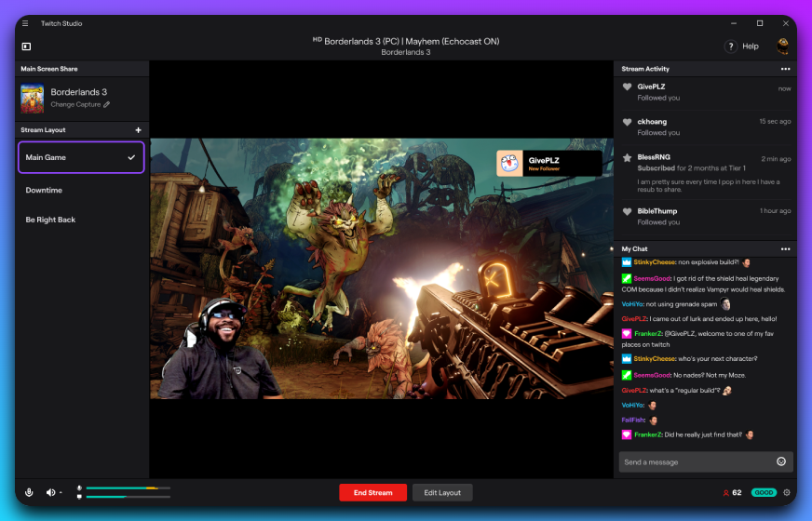
Task: Select the Main Game layout
Action: [81, 157]
